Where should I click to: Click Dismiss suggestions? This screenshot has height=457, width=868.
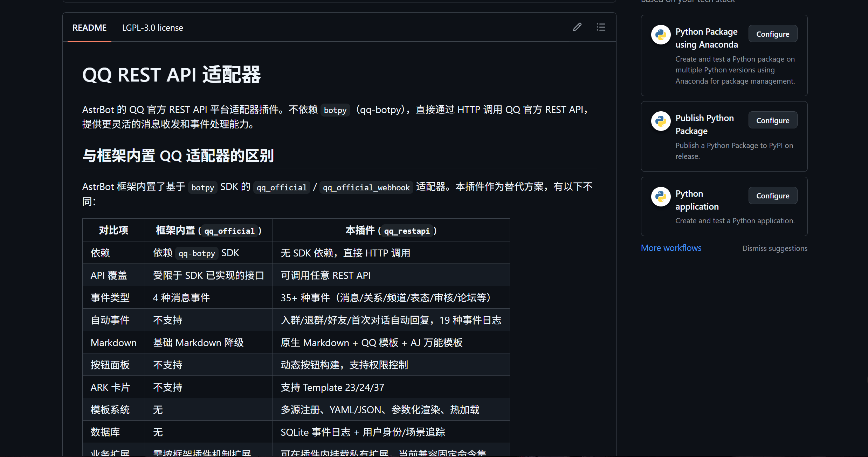[775, 248]
